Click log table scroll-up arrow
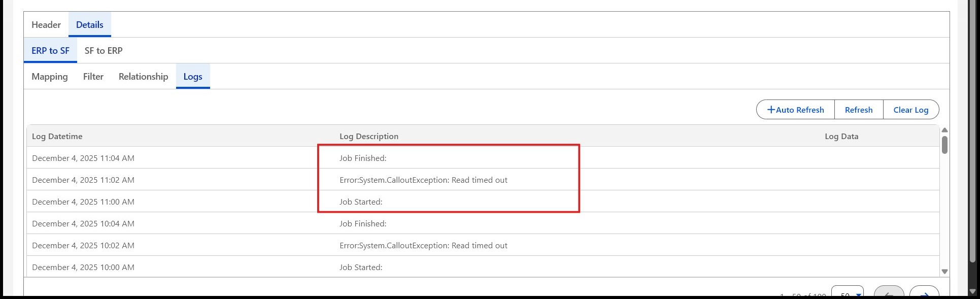The width and height of the screenshot is (980, 299). tap(944, 130)
